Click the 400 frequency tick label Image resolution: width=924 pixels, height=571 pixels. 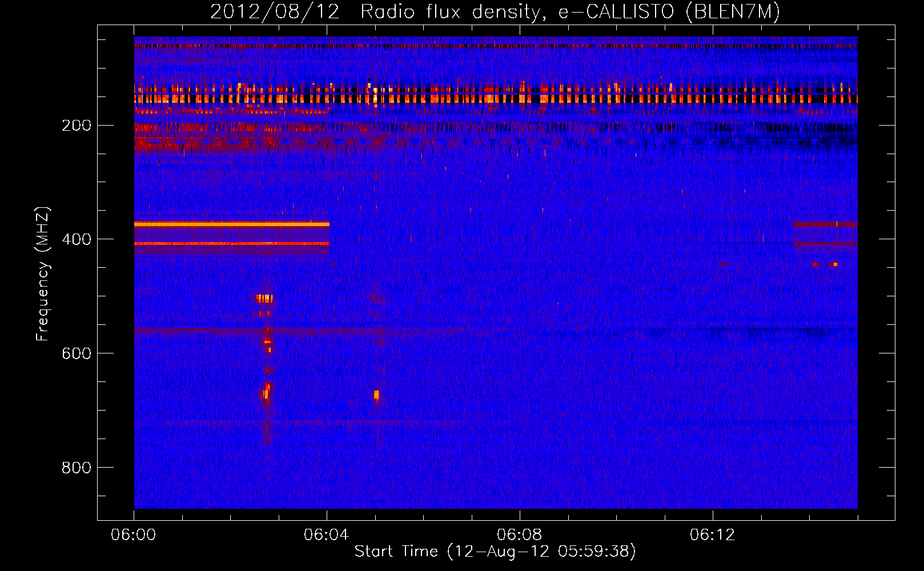pos(77,239)
